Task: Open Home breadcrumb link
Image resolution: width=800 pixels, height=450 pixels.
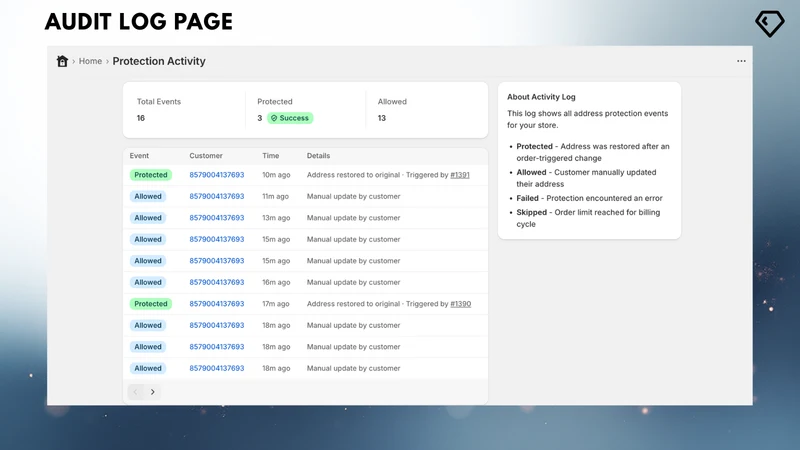Action: [x=90, y=61]
